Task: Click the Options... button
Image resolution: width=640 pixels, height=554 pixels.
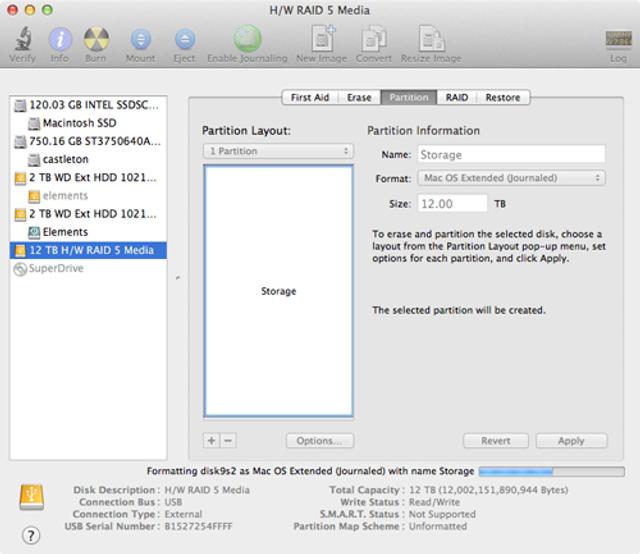Action: [x=320, y=441]
